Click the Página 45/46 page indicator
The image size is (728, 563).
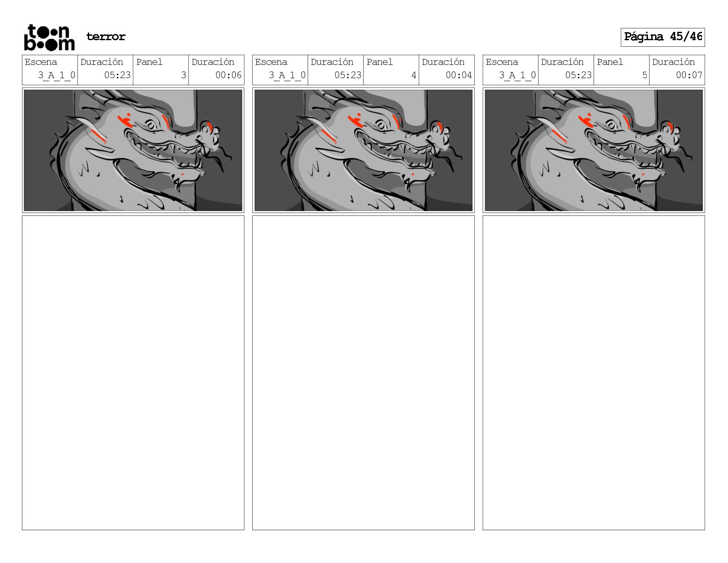(663, 37)
